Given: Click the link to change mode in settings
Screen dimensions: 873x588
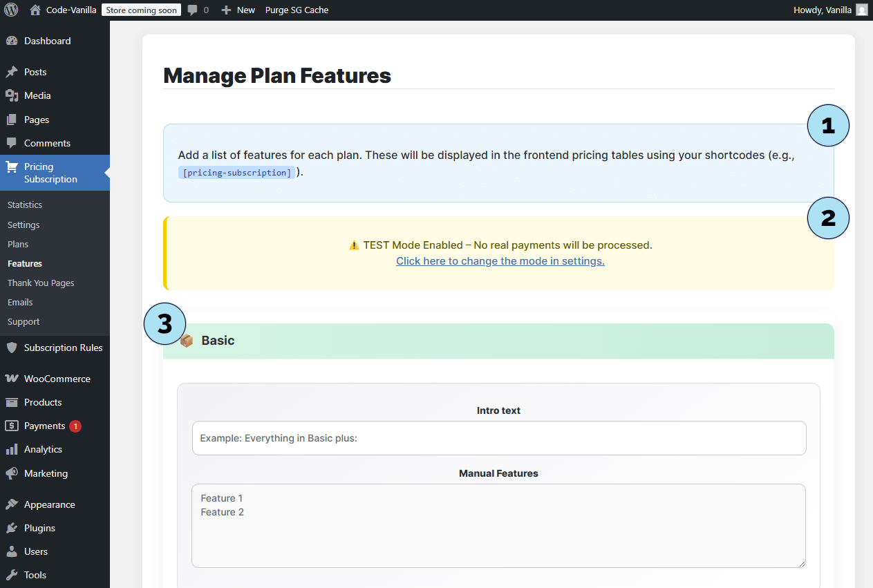Looking at the screenshot, I should pos(500,261).
